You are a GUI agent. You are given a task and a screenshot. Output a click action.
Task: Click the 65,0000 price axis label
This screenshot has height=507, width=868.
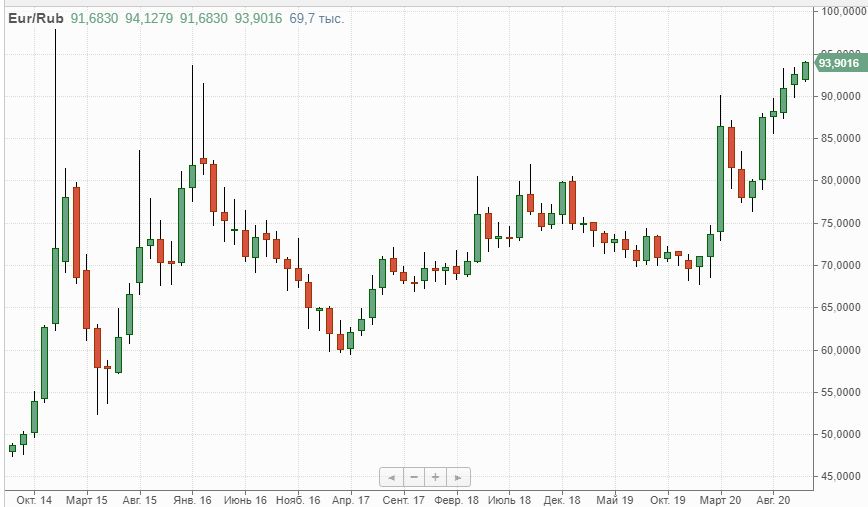pos(840,307)
